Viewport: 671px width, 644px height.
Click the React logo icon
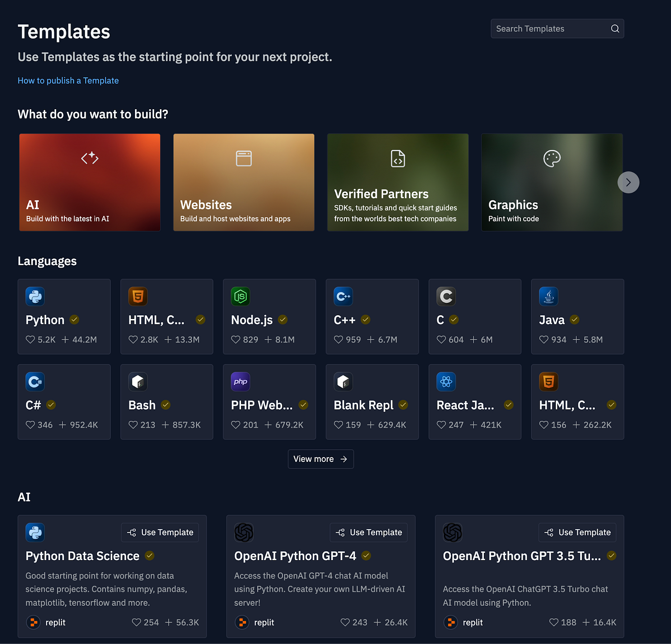(x=446, y=382)
